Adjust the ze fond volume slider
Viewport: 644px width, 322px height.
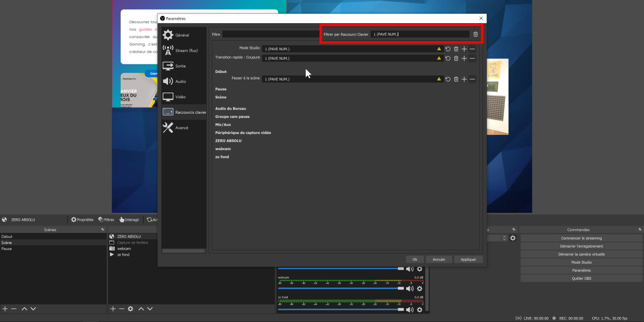click(x=400, y=308)
